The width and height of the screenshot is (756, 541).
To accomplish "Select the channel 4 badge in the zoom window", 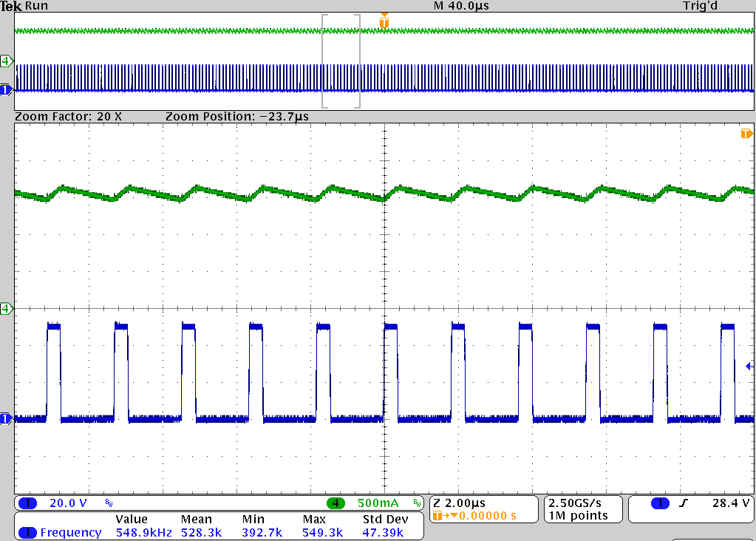I will click(x=6, y=310).
